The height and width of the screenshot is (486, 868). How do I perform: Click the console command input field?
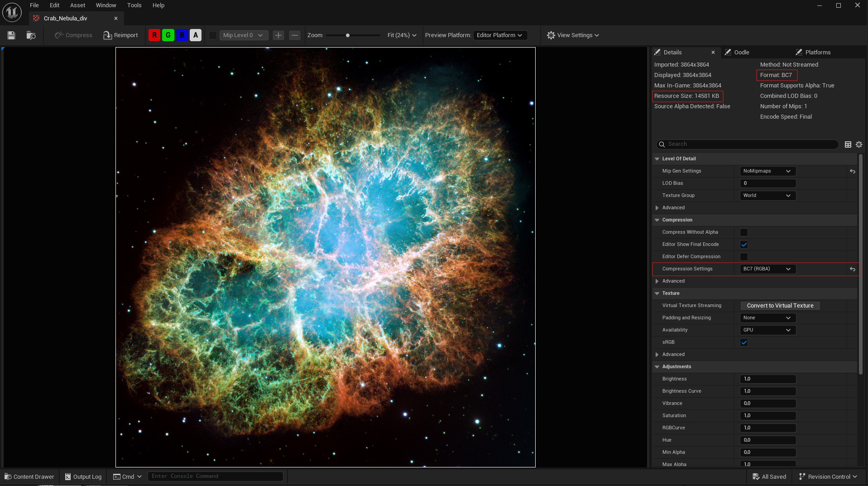[215, 476]
